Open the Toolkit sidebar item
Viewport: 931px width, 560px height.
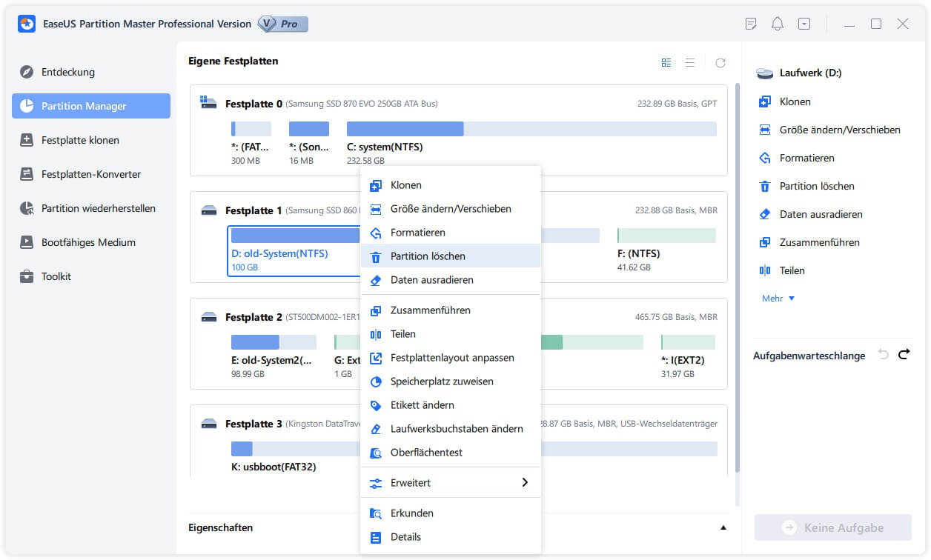click(x=91, y=276)
